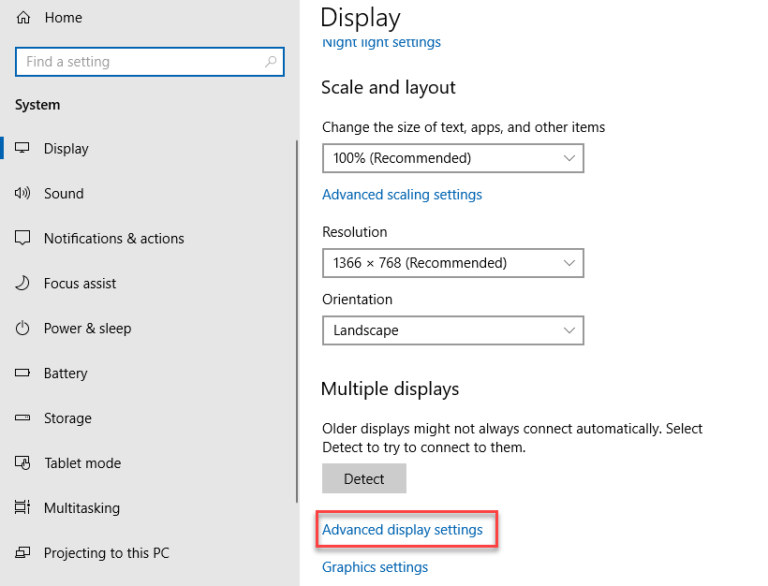Click the Notifications & actions icon
The width and height of the screenshot is (768, 586).
click(x=23, y=239)
